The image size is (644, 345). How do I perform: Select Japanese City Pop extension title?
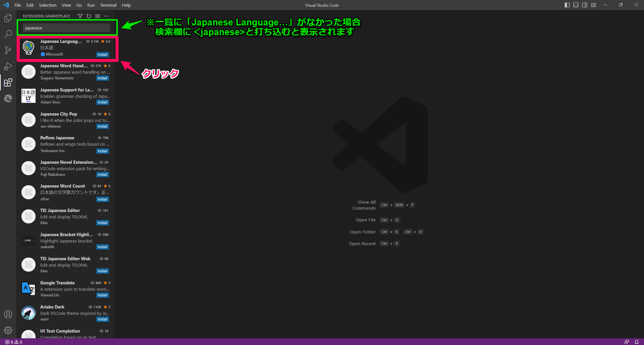tap(59, 114)
